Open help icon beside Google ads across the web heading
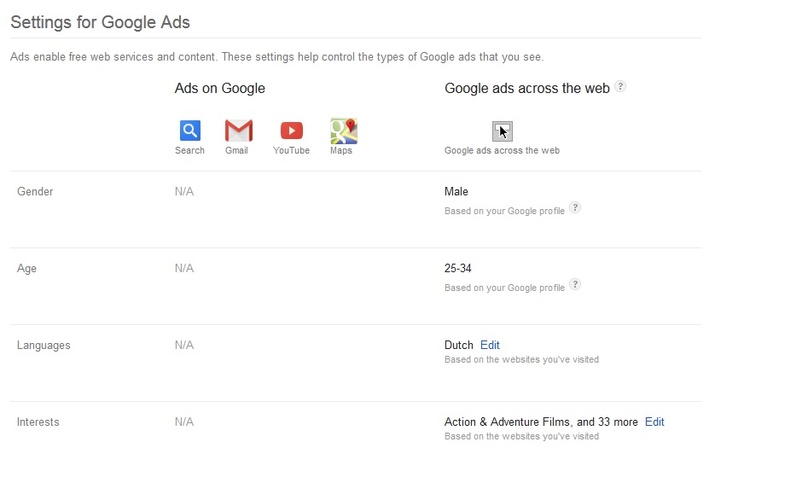Viewport: 808px width, 477px height. 620,86
